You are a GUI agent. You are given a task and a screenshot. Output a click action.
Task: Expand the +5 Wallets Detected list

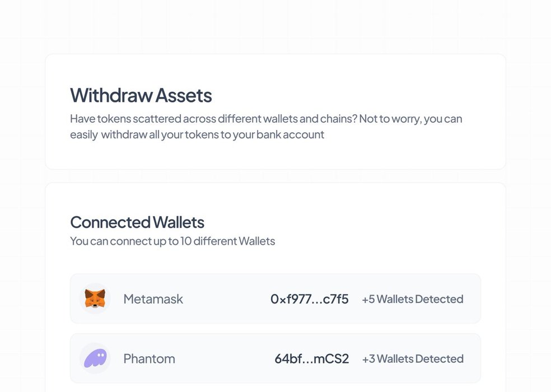[x=412, y=299]
